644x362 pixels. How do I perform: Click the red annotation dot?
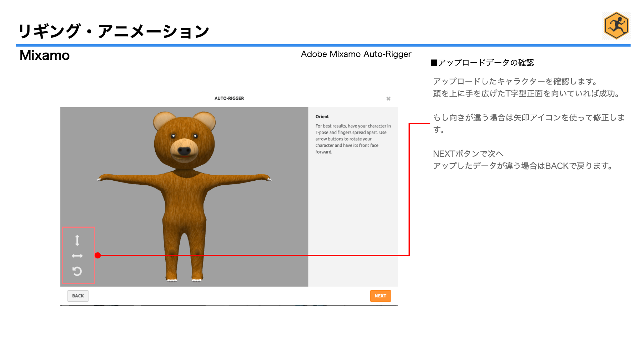(x=98, y=255)
